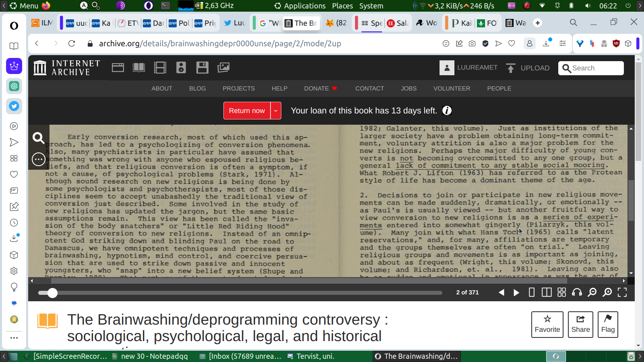Open the LUUREAMET user account menu
This screenshot has height=362, width=644.
(x=469, y=68)
